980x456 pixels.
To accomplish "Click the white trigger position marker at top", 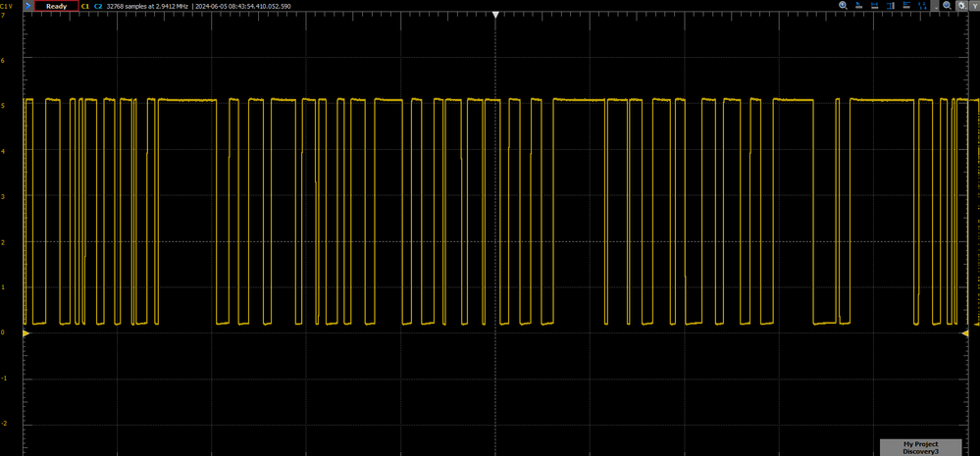I will tap(495, 14).
